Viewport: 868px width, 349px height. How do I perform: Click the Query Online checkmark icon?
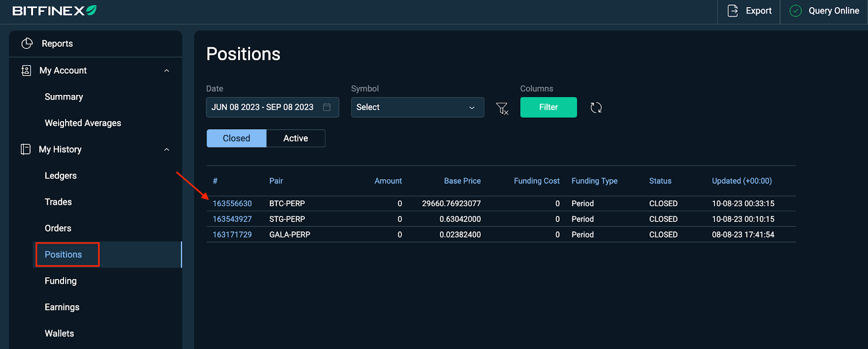click(795, 11)
